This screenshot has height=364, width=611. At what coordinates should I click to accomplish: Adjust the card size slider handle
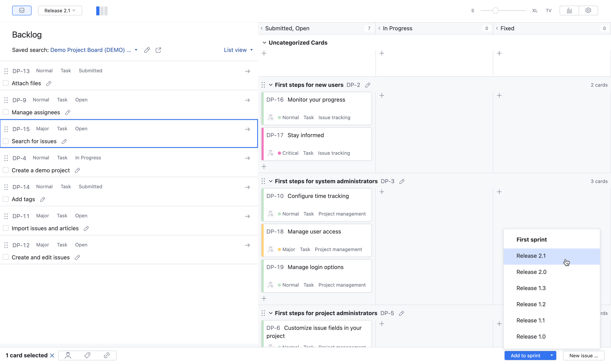(496, 11)
